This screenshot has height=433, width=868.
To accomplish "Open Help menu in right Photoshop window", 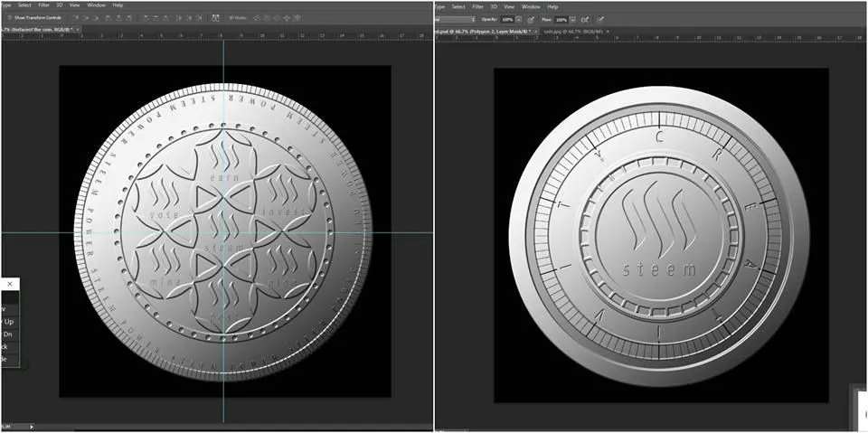I will pyautogui.click(x=552, y=6).
